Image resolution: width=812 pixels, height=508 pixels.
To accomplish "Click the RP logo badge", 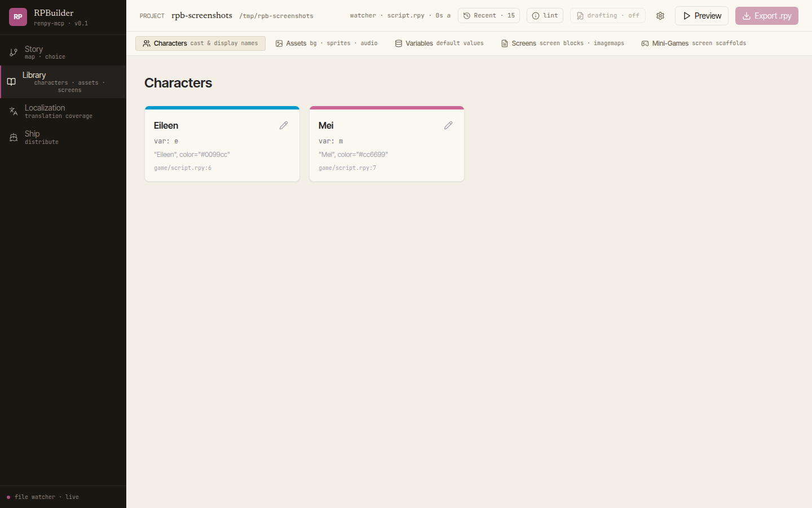I will tap(18, 17).
